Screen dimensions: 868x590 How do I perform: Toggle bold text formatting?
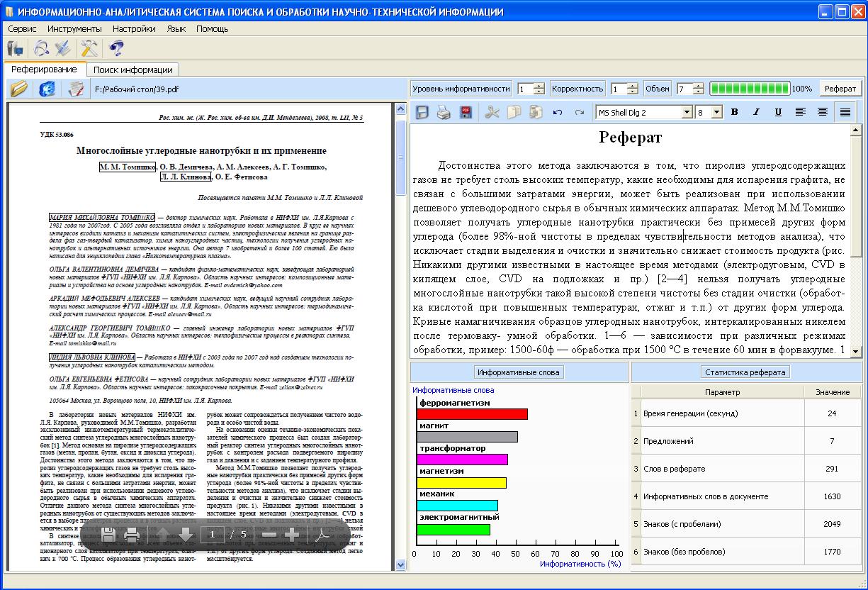[734, 112]
